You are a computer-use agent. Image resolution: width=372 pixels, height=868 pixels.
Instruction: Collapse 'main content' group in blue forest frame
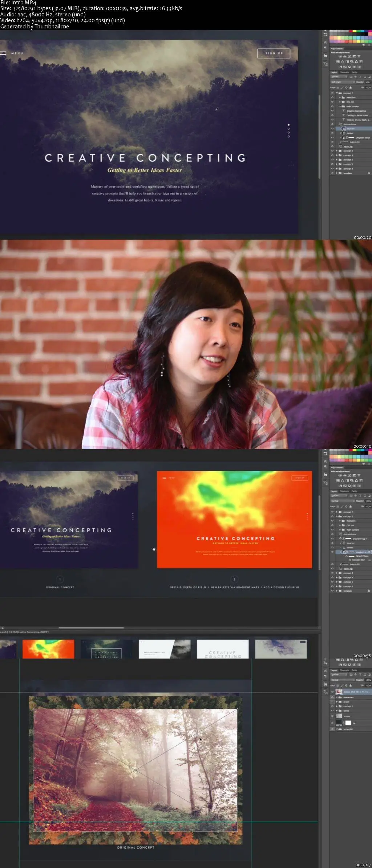tap(340, 107)
